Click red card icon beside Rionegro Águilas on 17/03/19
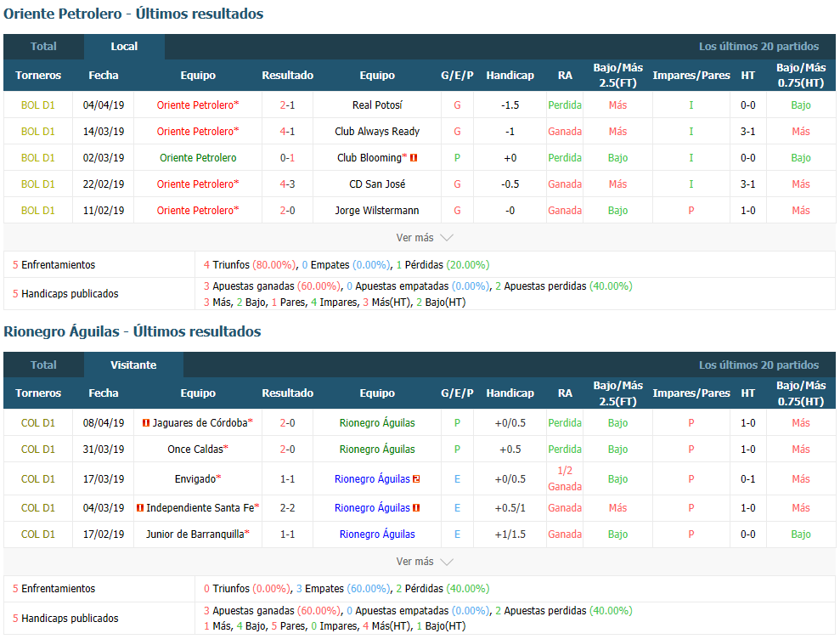Image resolution: width=840 pixels, height=639 pixels. (416, 479)
